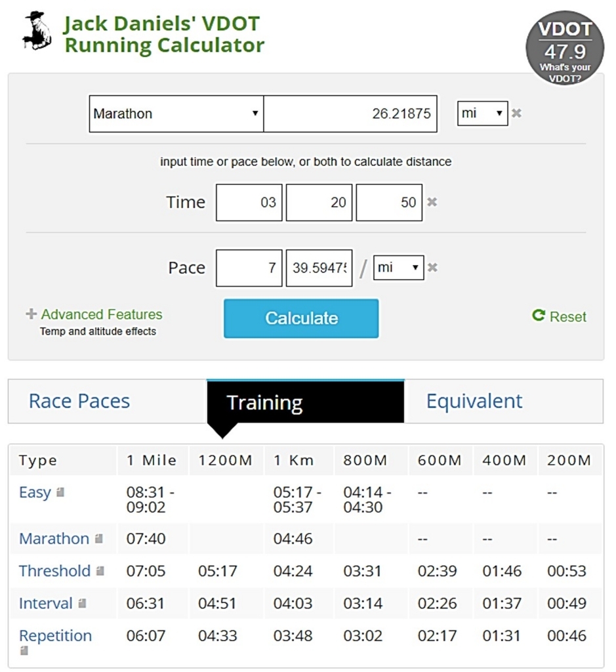Open the note icon beside Marathon pace

click(x=99, y=538)
